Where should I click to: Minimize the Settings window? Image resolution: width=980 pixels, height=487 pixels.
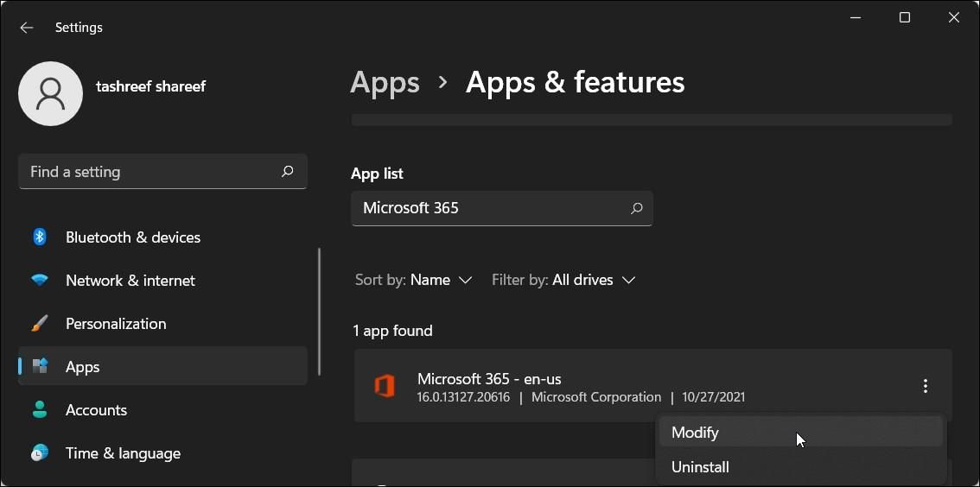click(855, 17)
